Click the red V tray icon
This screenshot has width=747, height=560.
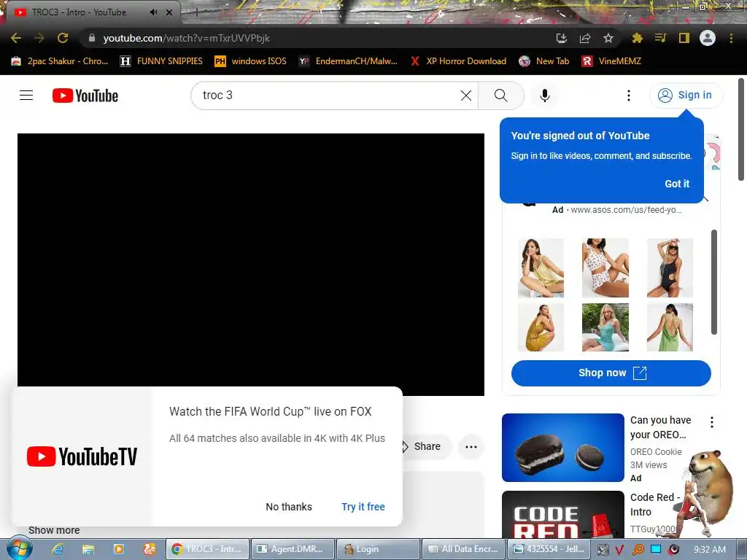coord(620,550)
